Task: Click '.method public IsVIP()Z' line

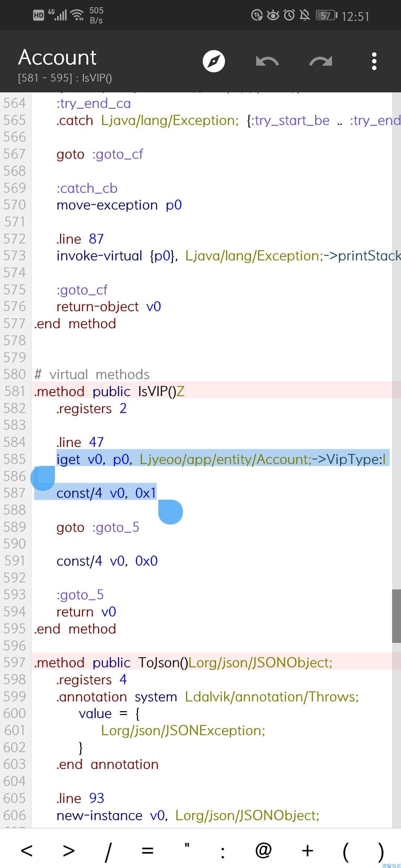Action: click(x=109, y=391)
